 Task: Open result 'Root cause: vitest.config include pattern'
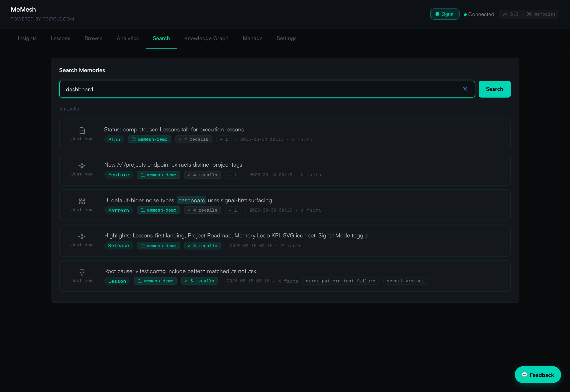[x=285, y=276]
